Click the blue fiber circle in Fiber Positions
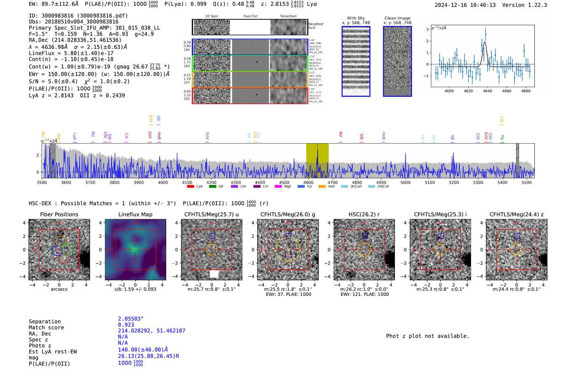Viewport: 576px width, 392px height. [x=57, y=250]
